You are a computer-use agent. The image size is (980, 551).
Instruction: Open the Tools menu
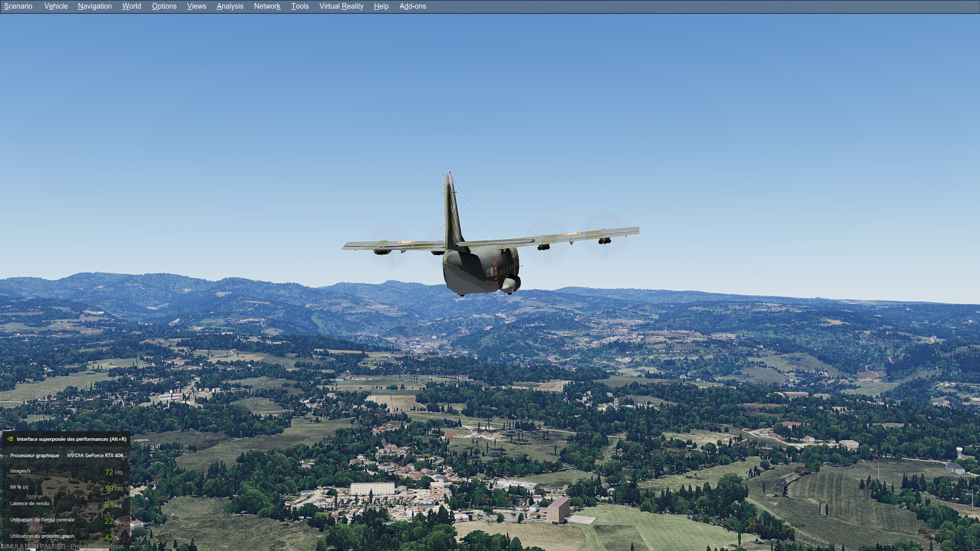tap(300, 6)
